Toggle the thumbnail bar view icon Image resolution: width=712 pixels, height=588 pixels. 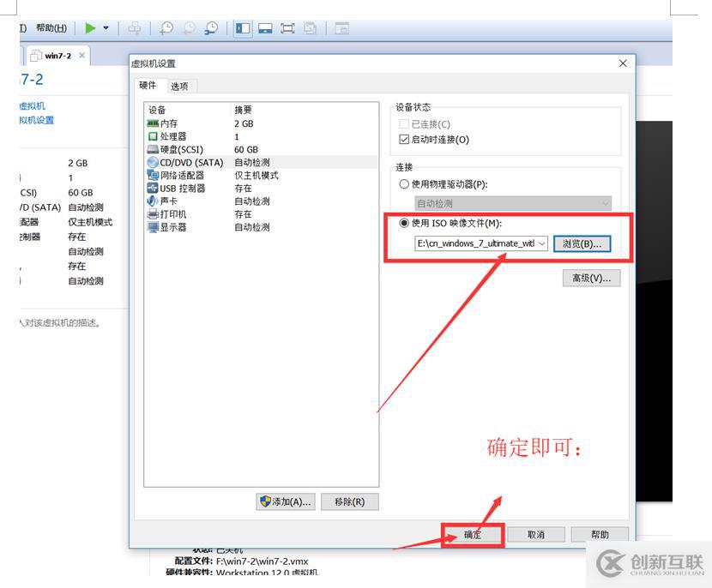[x=265, y=28]
